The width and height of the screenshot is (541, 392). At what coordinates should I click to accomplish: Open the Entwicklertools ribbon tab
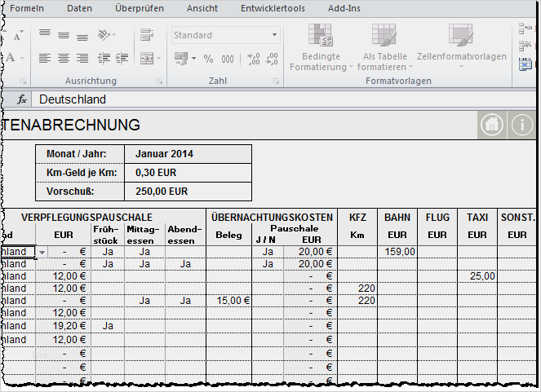click(273, 8)
